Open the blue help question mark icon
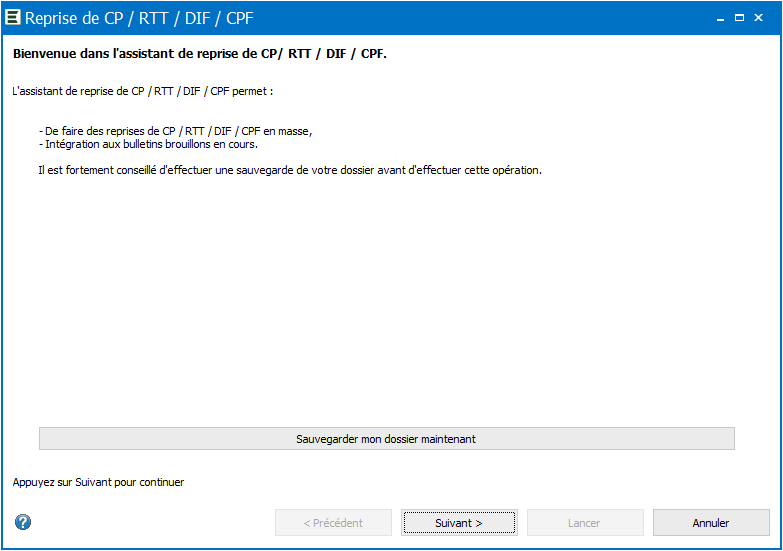The height and width of the screenshot is (551, 783). tap(23, 522)
